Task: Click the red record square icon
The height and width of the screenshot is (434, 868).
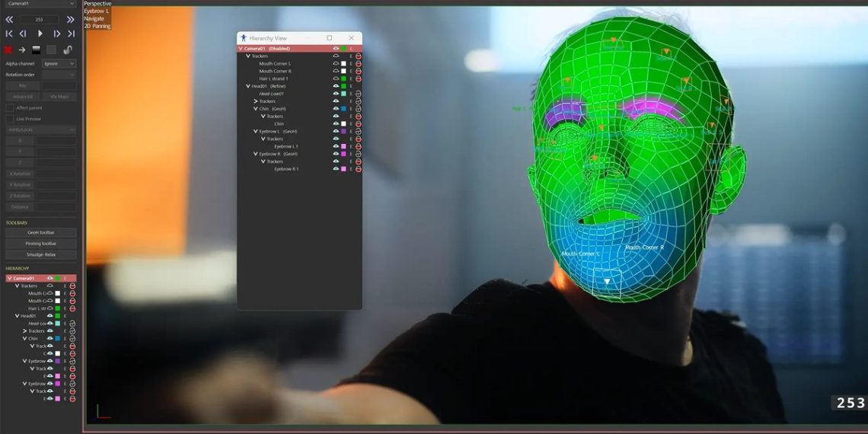Action: click(8, 49)
